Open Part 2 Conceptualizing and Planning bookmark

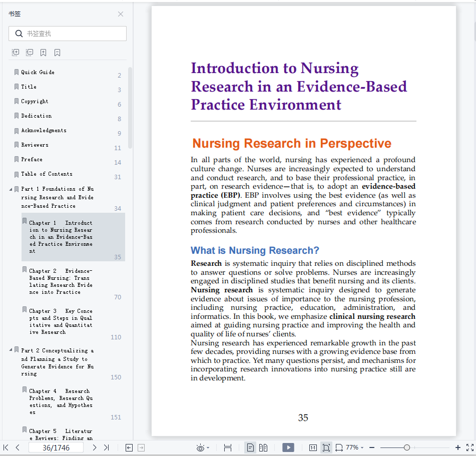(58, 362)
